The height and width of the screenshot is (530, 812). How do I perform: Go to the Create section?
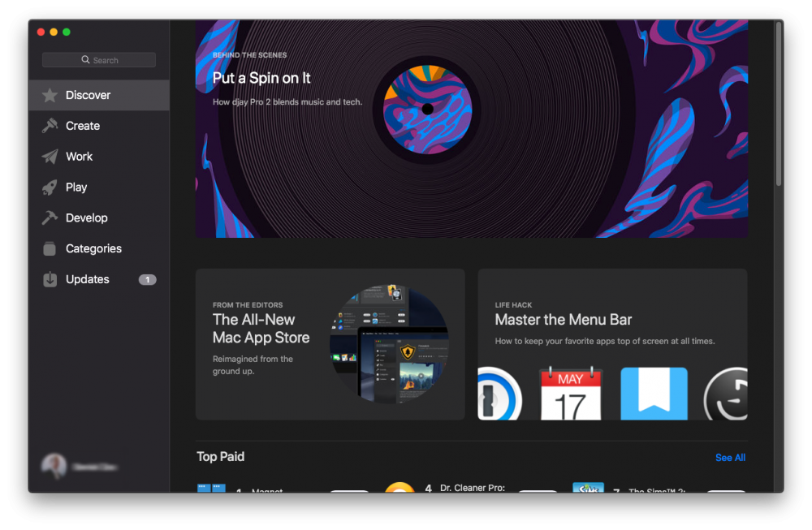pyautogui.click(x=99, y=126)
